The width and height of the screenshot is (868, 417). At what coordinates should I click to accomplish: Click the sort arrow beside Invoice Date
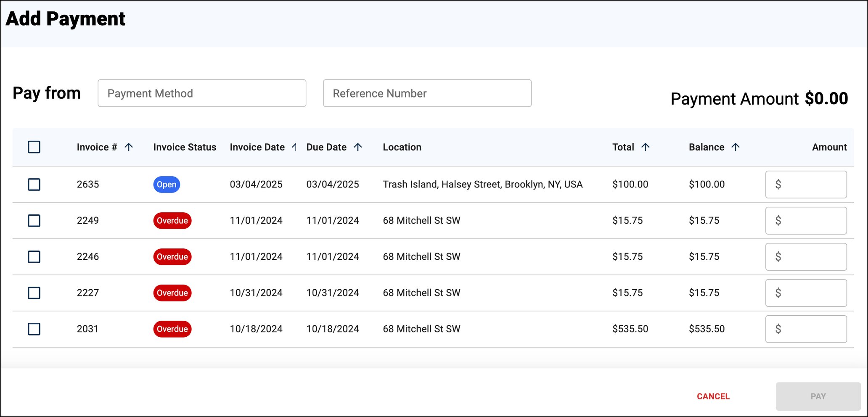[x=294, y=147]
